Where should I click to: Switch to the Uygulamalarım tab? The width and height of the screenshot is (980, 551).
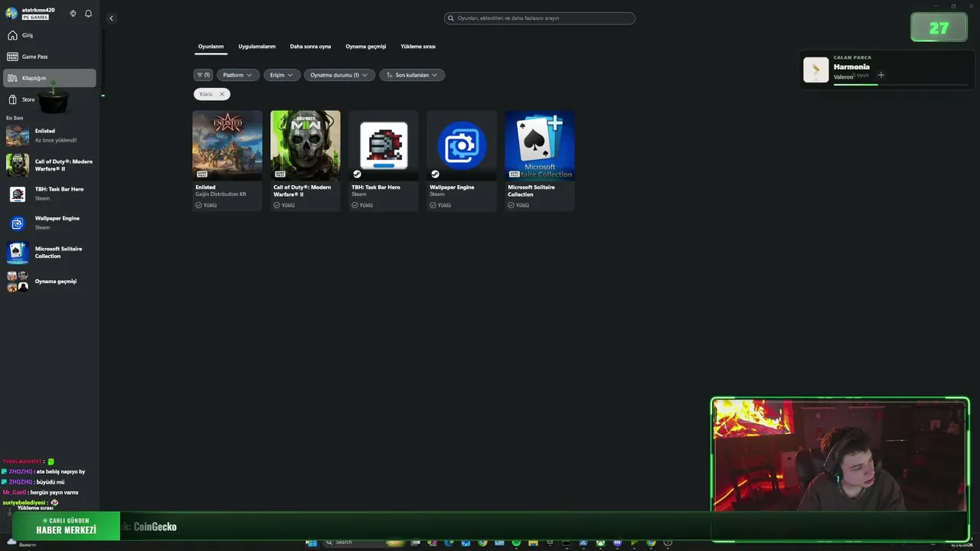256,47
